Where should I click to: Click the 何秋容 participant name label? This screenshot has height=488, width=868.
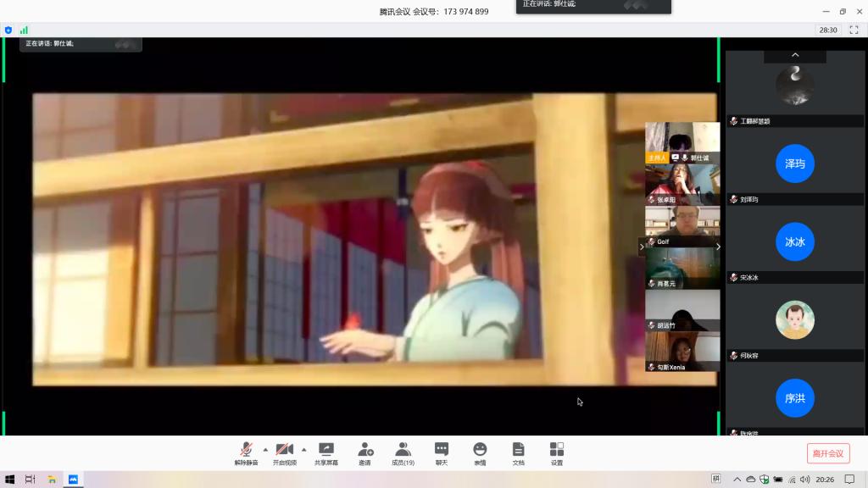[749, 355]
